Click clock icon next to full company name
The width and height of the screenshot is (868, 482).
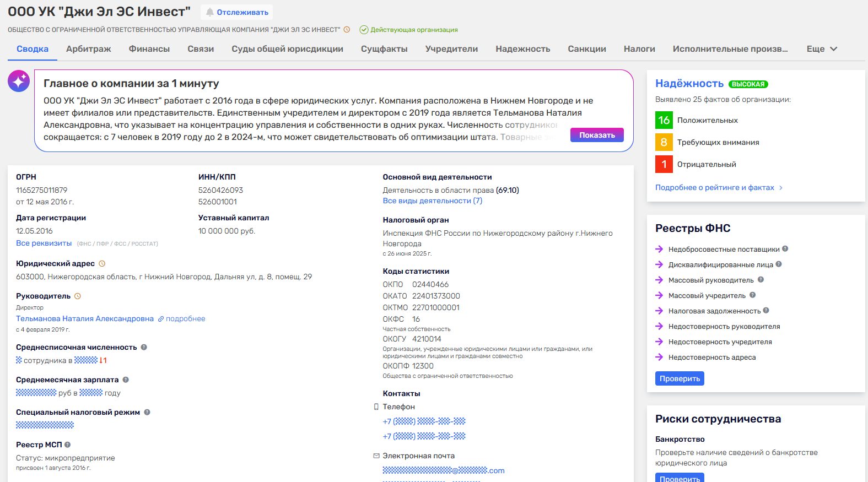347,30
